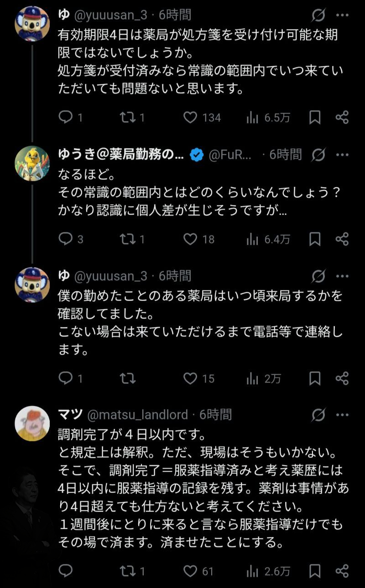Open the @yuuusan_3 handle in first tweet
The height and width of the screenshot is (588, 365).
(110, 15)
